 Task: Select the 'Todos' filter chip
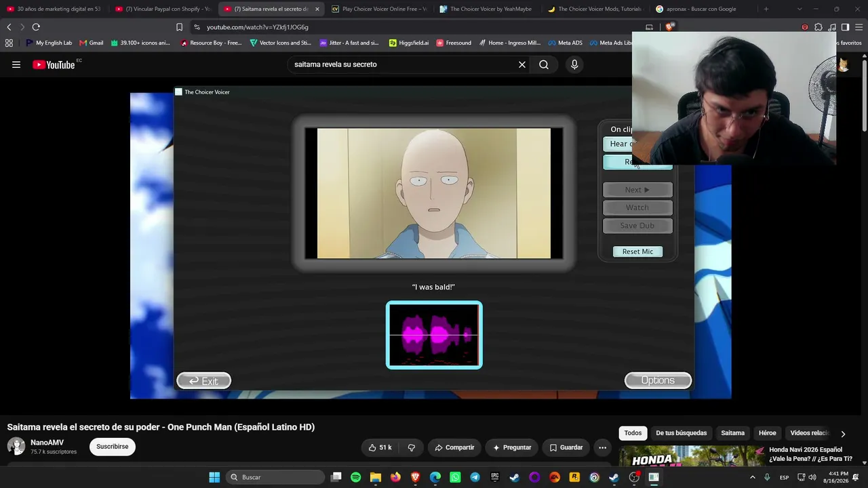(x=633, y=433)
